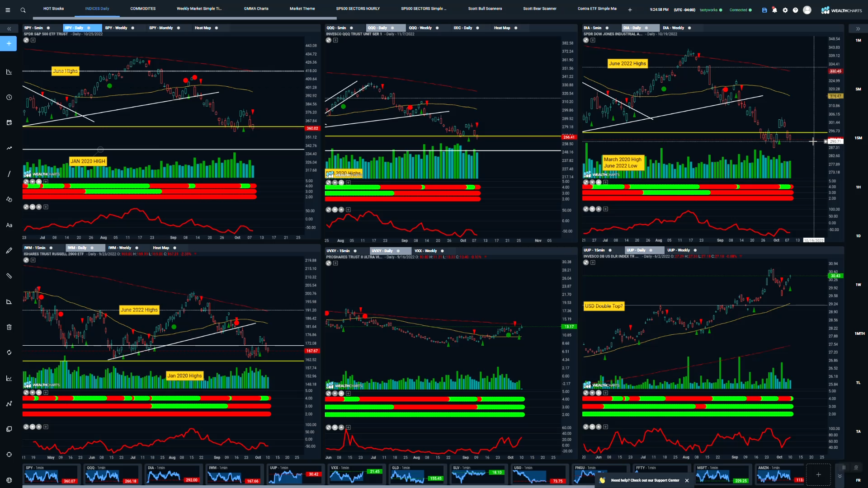
Task: Open the GMMA Charts workspace tab
Action: 256,9
